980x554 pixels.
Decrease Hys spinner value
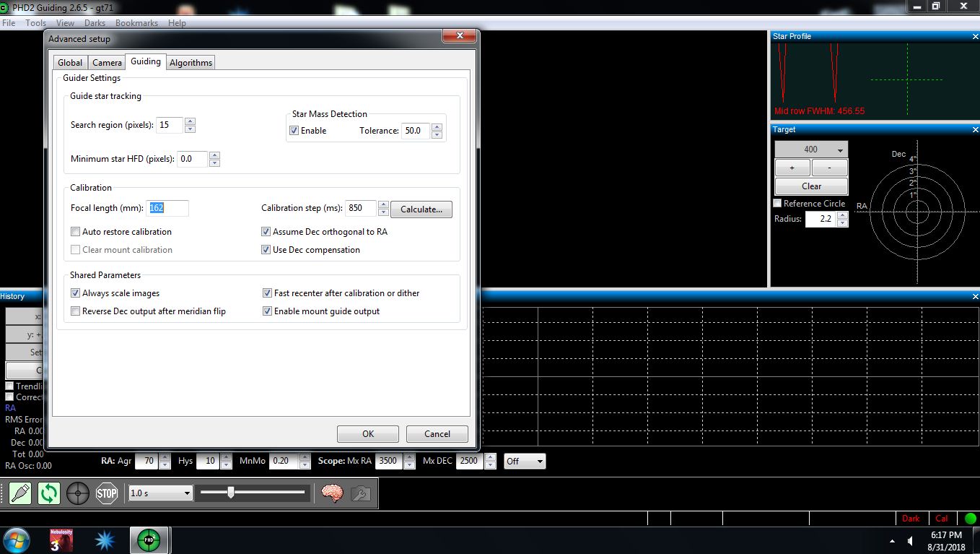click(226, 465)
